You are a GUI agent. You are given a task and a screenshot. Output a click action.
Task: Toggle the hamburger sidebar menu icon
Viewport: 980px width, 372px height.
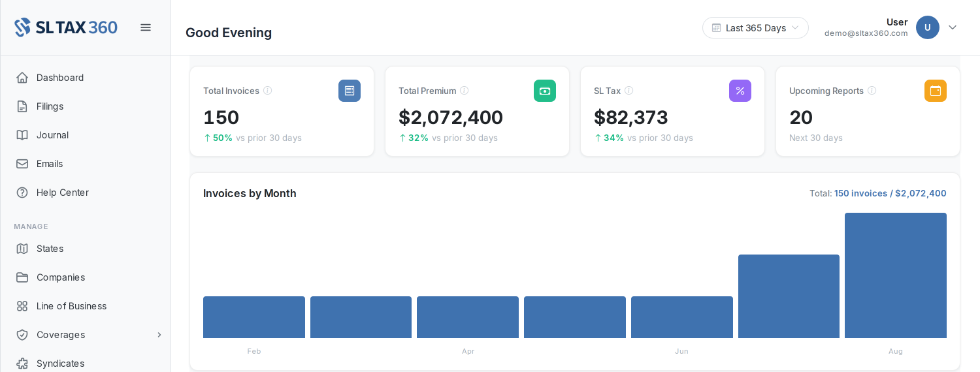point(146,27)
